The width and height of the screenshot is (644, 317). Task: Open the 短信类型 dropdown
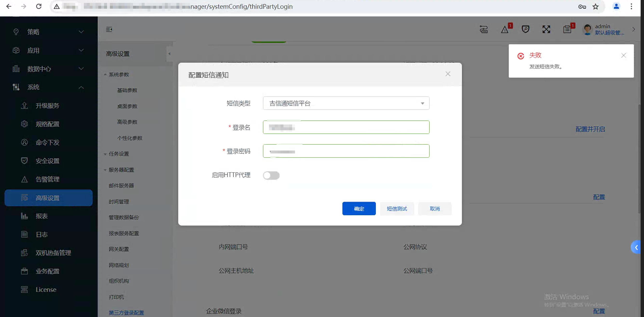click(346, 103)
